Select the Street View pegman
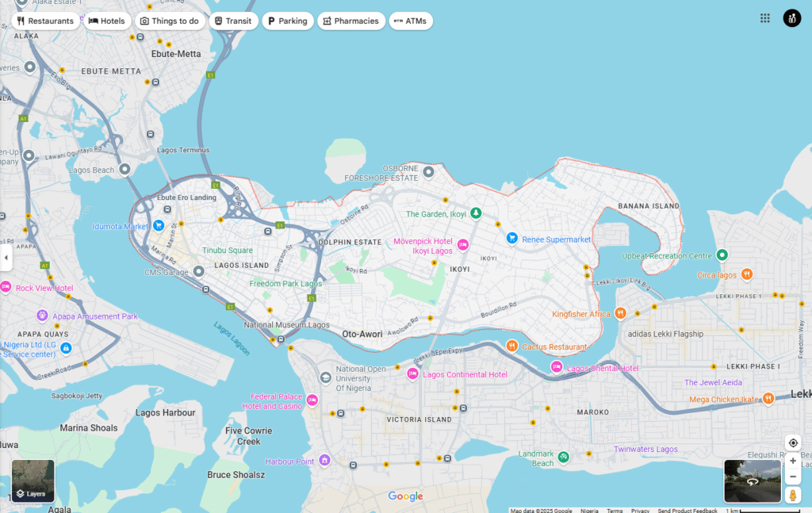This screenshot has width=812, height=513. (792, 496)
